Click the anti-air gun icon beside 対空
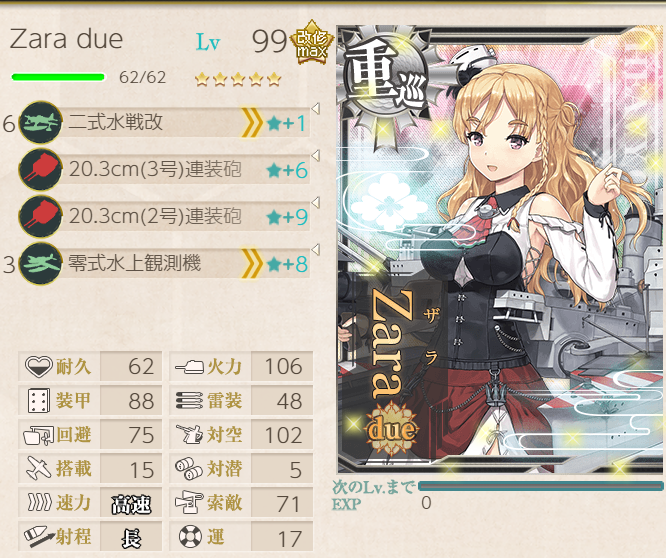The image size is (666, 558). click(189, 434)
